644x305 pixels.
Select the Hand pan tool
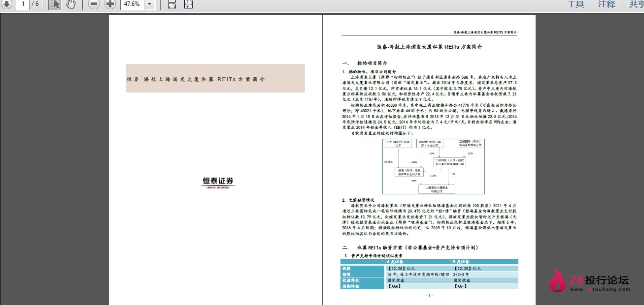(x=70, y=4)
